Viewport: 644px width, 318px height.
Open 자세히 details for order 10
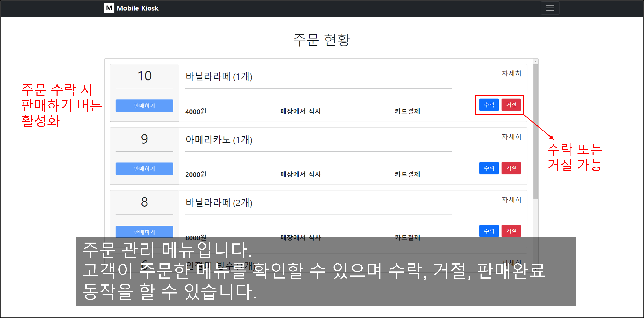coord(511,73)
